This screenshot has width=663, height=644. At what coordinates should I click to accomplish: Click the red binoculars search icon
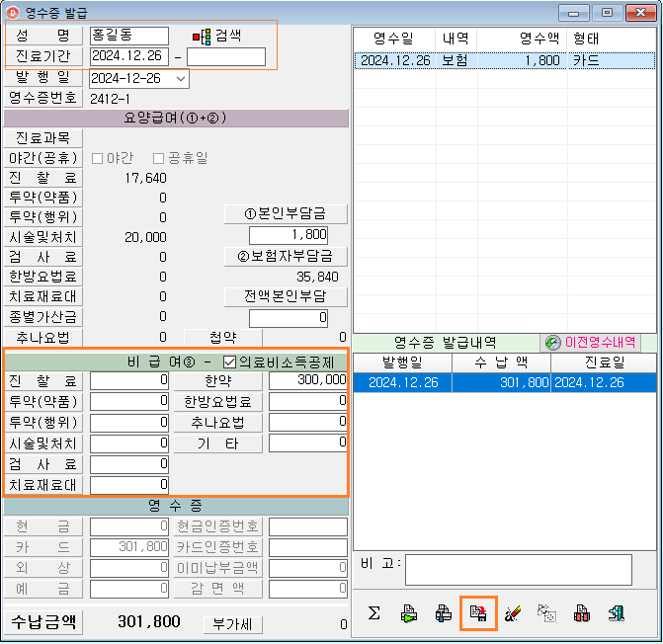[x=582, y=613]
